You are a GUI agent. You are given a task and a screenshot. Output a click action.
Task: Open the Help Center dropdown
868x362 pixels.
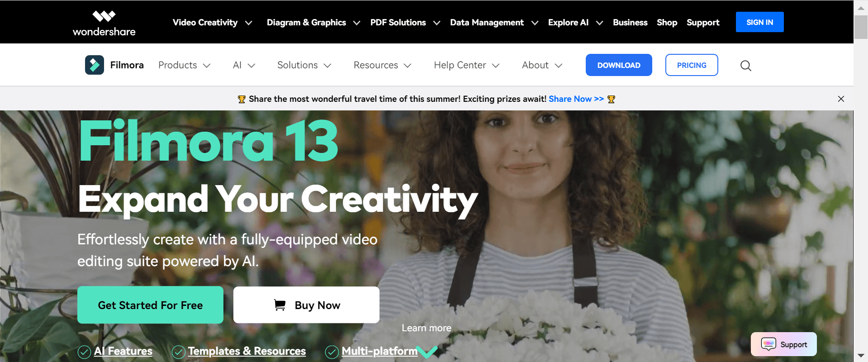click(467, 65)
